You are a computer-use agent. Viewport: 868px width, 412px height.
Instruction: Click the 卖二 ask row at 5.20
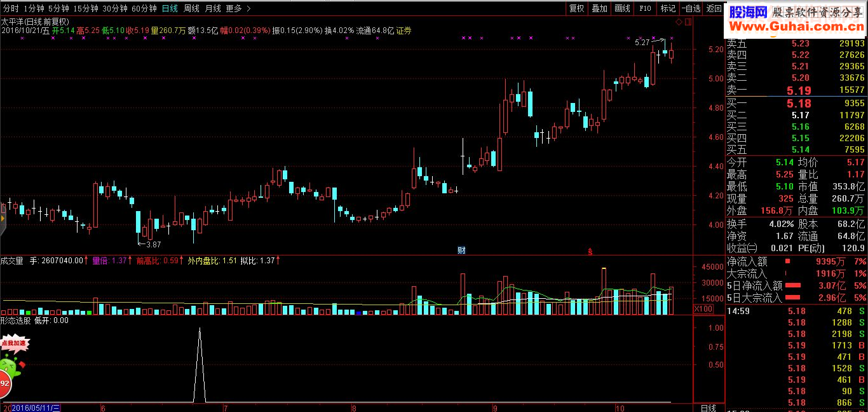[796, 78]
